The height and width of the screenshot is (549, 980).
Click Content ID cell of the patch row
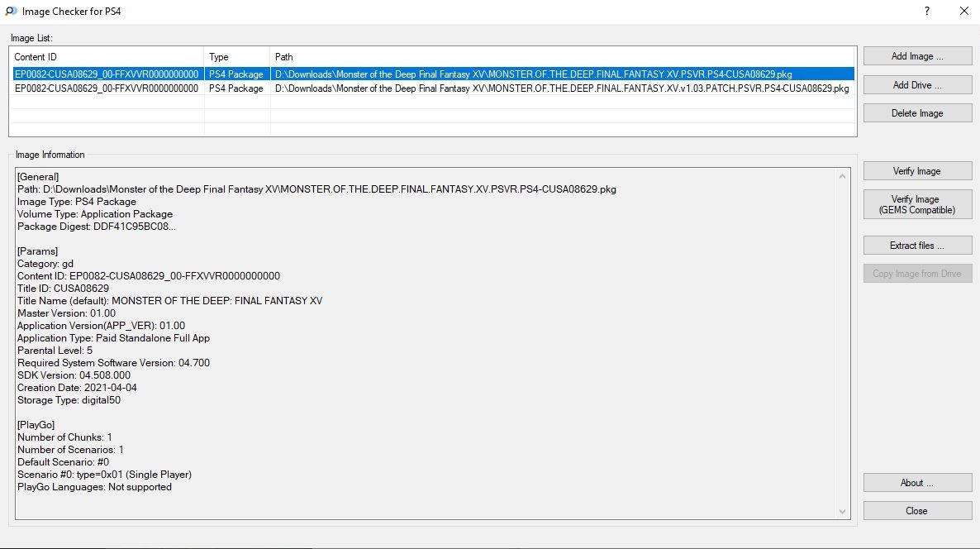(x=107, y=88)
